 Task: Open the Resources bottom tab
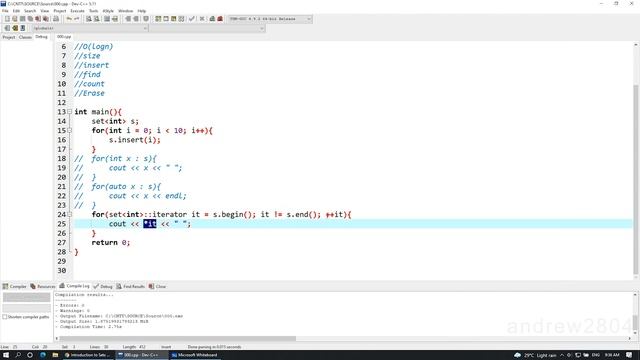42,287
